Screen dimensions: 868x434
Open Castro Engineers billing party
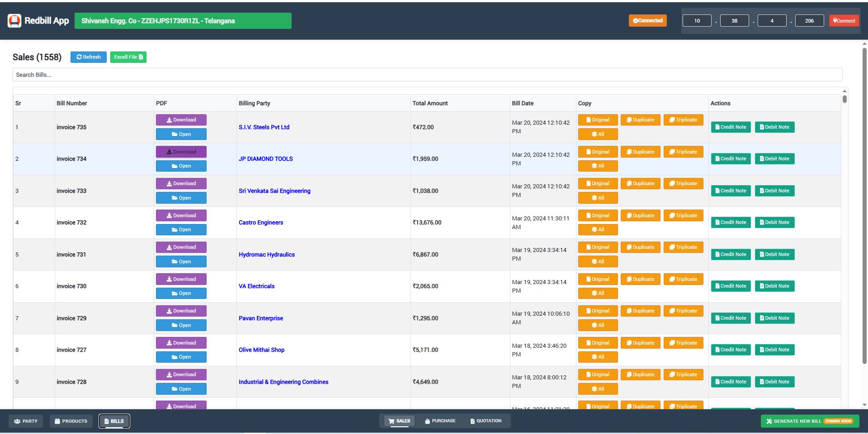pyautogui.click(x=261, y=223)
